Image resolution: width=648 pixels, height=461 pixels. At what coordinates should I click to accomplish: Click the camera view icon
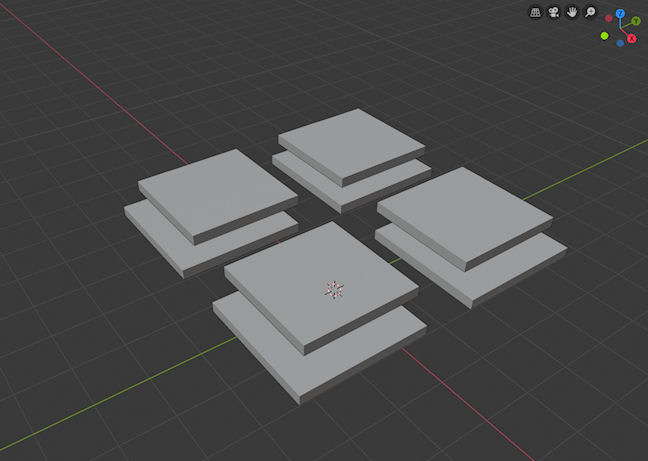pos(553,13)
